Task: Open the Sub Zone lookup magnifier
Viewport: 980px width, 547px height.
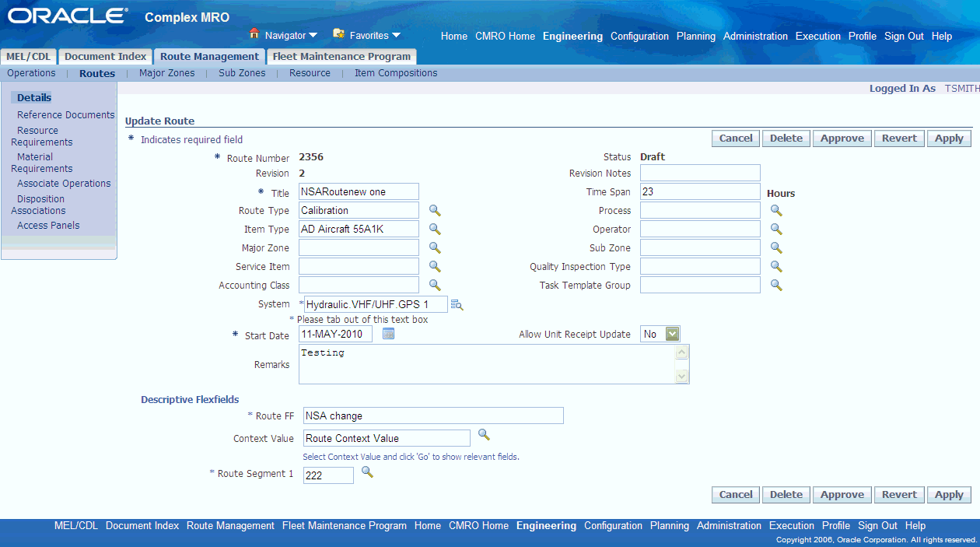Action: point(776,247)
